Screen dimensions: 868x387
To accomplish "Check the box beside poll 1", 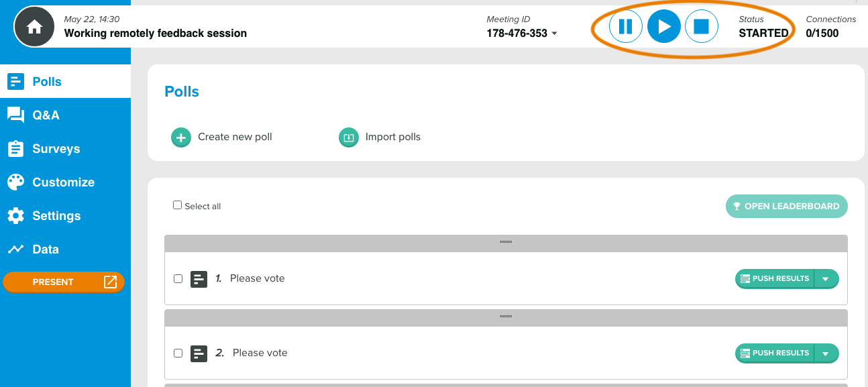I will (x=178, y=279).
